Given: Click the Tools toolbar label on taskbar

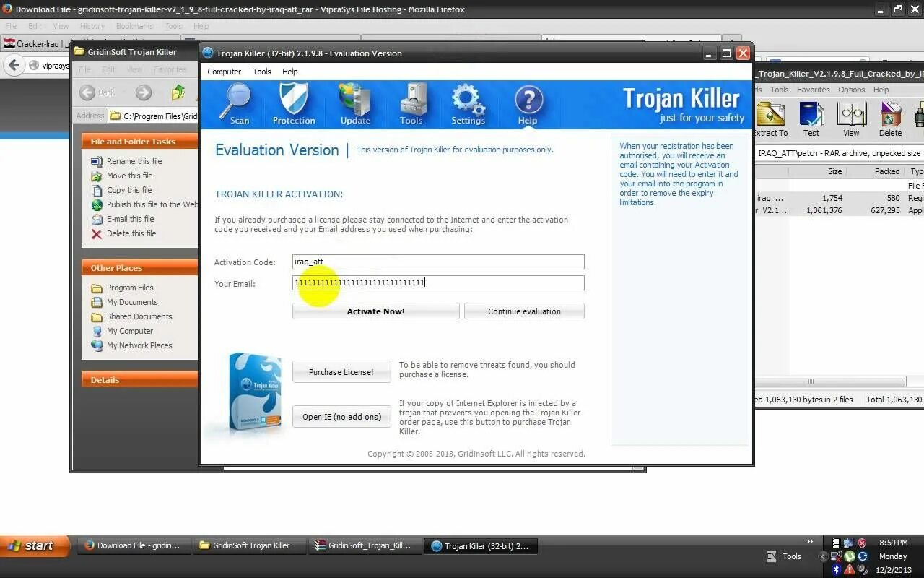Looking at the screenshot, I should (x=792, y=556).
